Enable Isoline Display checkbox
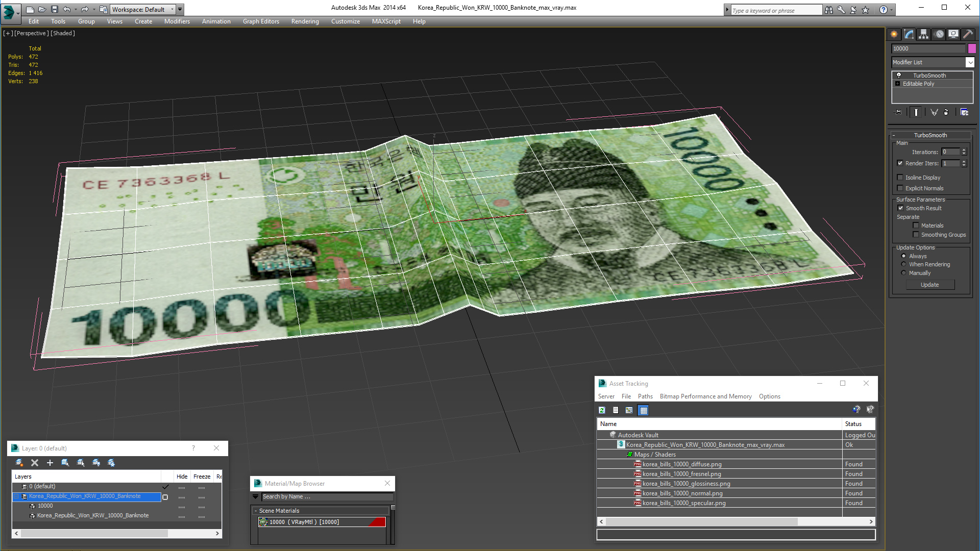 pos(900,178)
